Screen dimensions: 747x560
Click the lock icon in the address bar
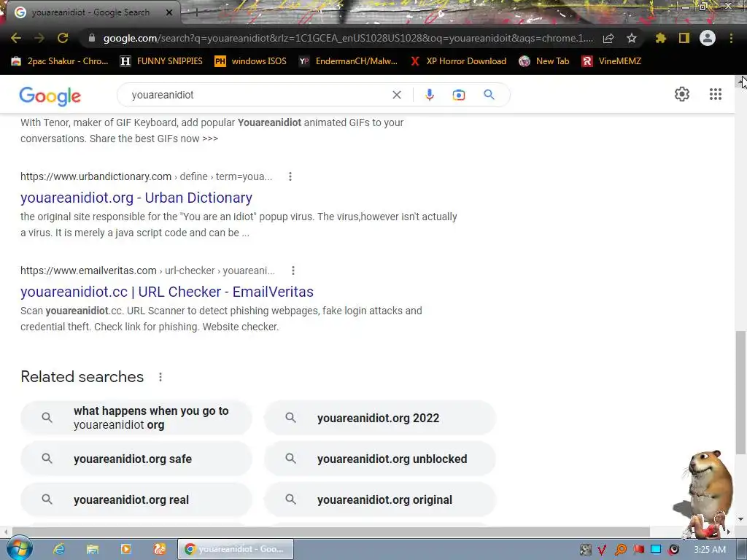(x=92, y=38)
